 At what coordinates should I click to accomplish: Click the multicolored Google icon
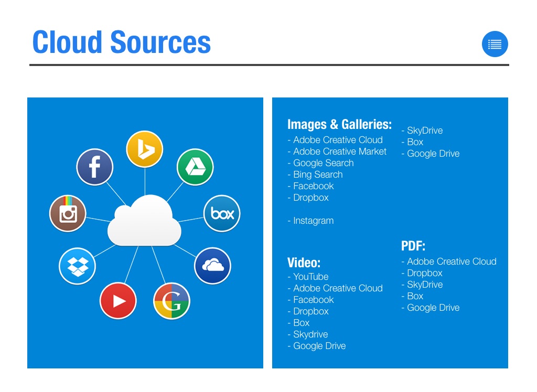171,301
